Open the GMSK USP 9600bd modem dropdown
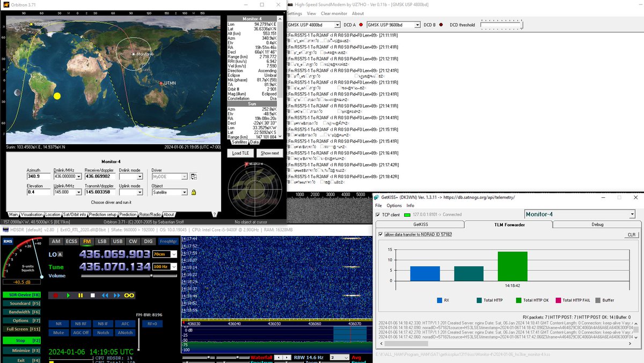Image resolution: width=644 pixels, height=363 pixels. (393, 25)
